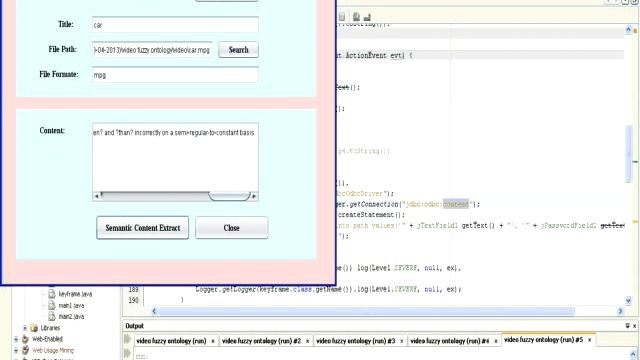Open keyframe.java in the project tree

point(75,294)
